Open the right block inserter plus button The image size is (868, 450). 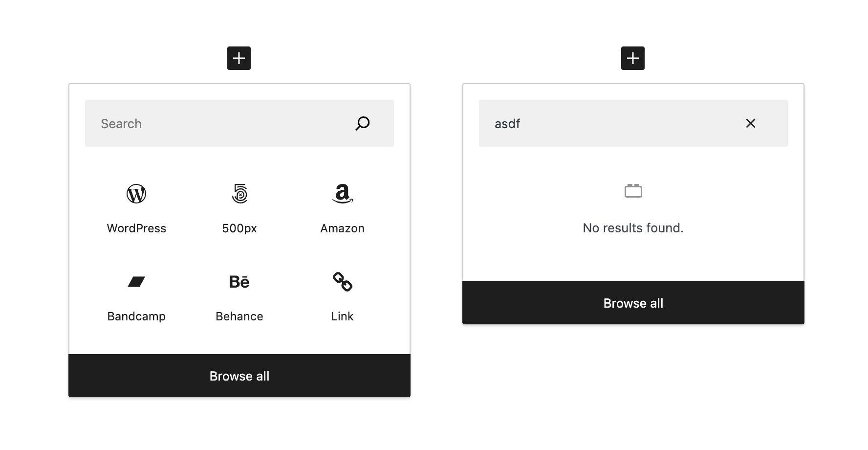click(x=633, y=58)
